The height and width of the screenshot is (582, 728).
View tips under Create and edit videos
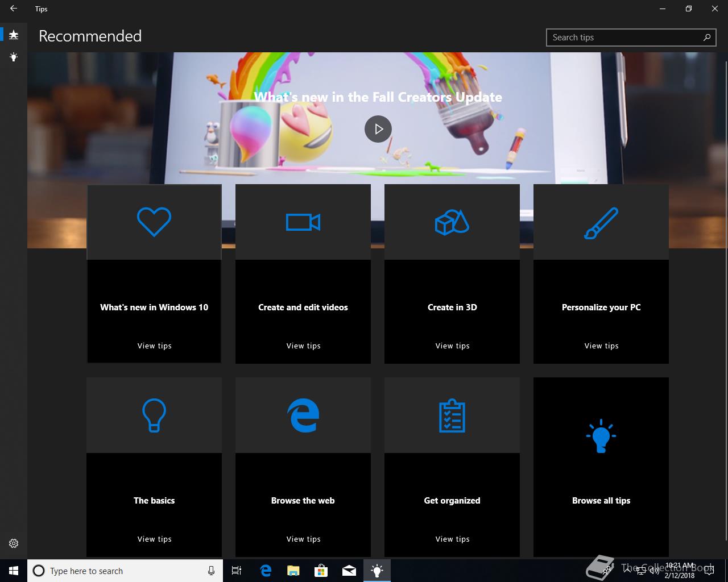[x=303, y=346]
